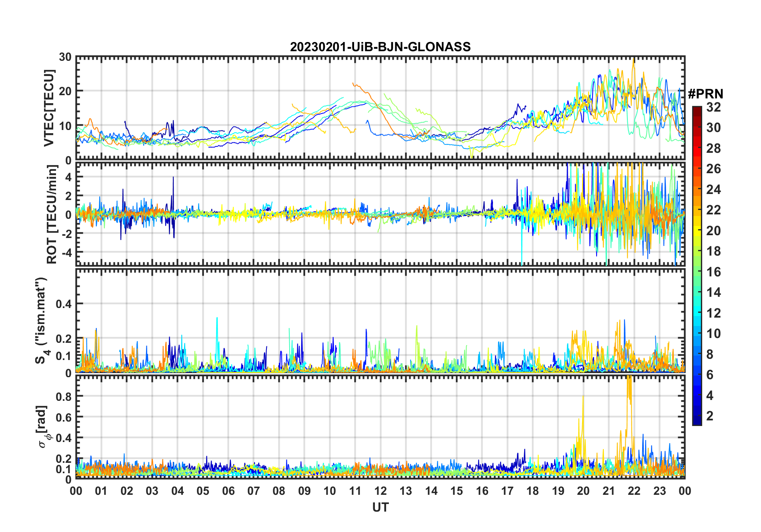Click the 18 hour tick label on x-axis

click(x=533, y=491)
